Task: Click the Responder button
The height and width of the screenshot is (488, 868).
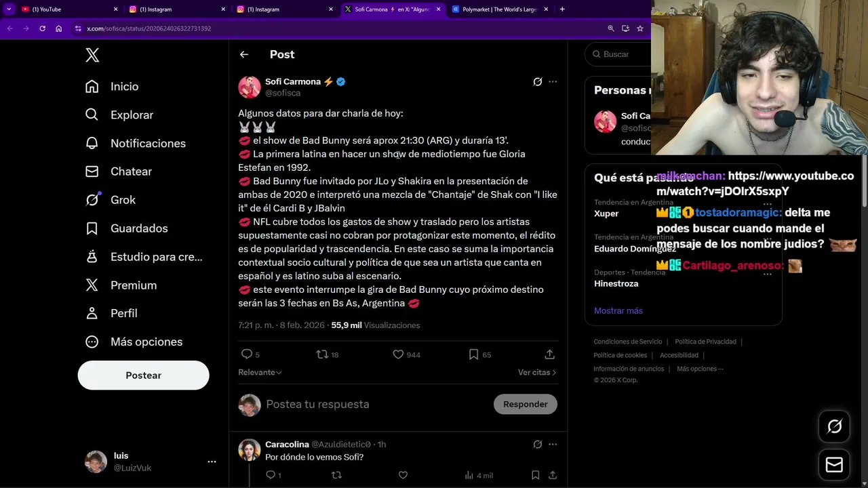Action: tap(526, 404)
